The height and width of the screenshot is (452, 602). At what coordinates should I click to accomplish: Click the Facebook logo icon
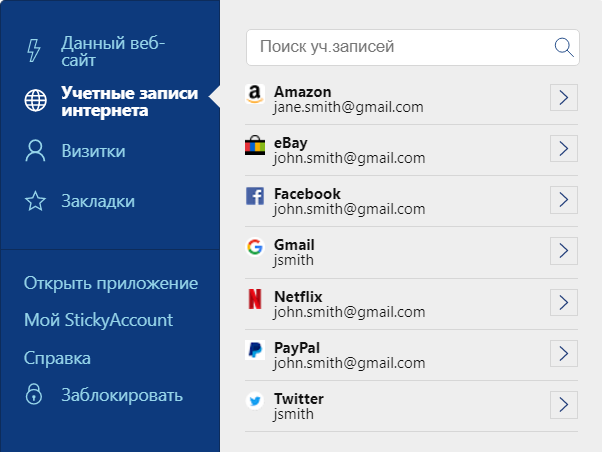point(255,196)
